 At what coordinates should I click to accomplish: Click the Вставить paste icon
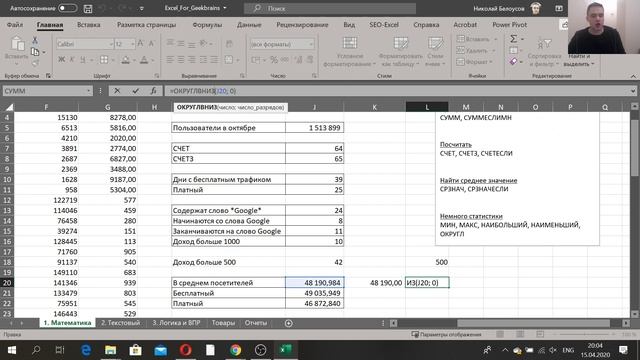click(17, 44)
